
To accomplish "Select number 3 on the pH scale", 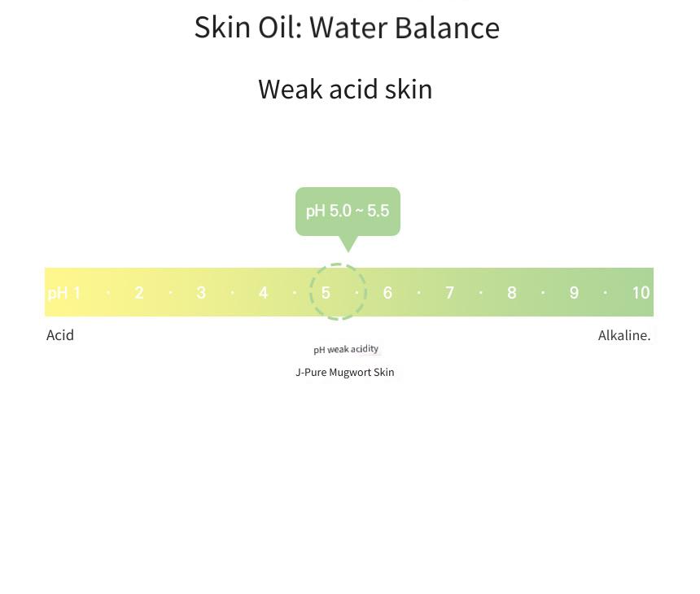I will tap(201, 293).
